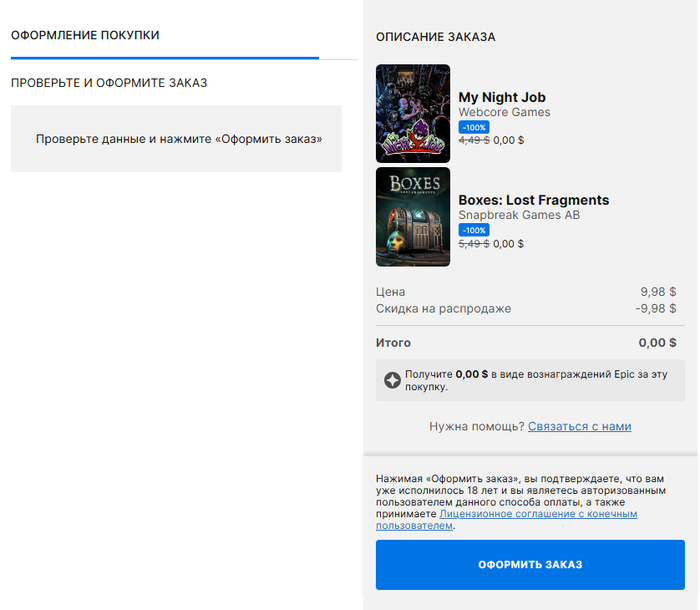Image resolution: width=700 pixels, height=610 pixels.
Task: Click the Boxes: Lost Fragments title
Action: pyautogui.click(x=533, y=200)
